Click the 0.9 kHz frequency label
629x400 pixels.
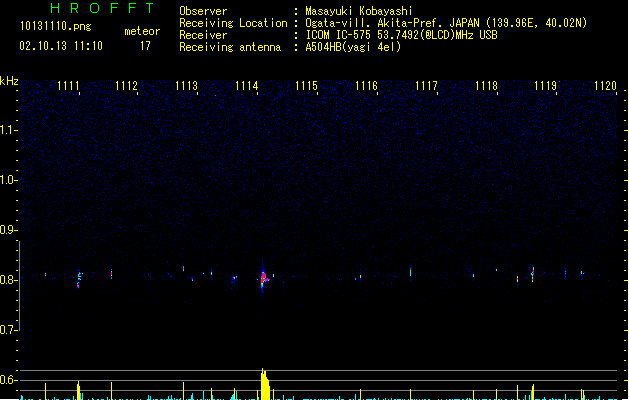[8, 230]
